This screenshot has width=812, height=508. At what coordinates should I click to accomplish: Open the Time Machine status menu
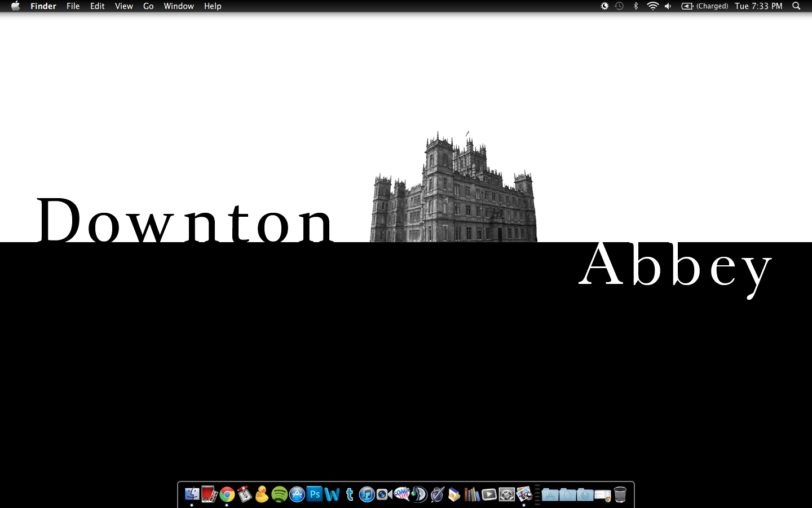(619, 6)
